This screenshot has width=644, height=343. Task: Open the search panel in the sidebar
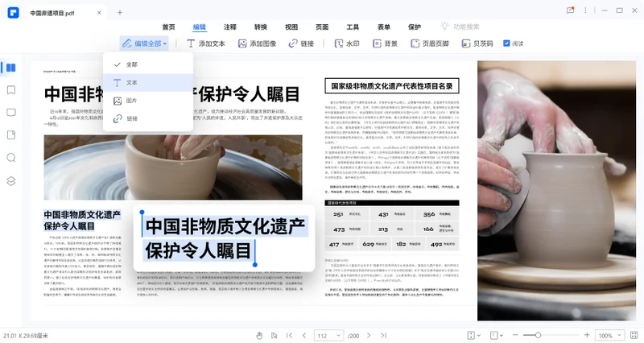click(x=11, y=158)
